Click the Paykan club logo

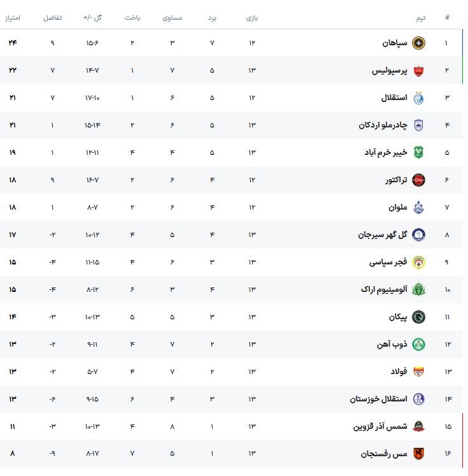418,317
